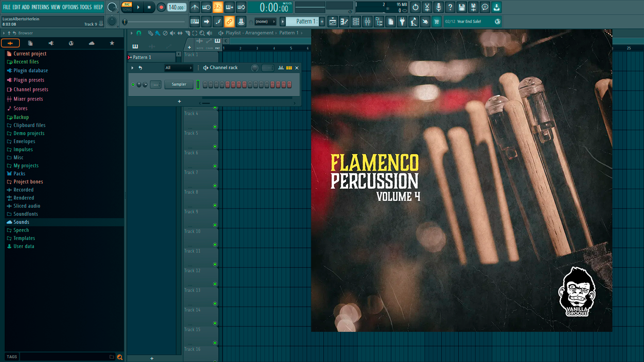Switch to SONG mode

[x=127, y=9]
